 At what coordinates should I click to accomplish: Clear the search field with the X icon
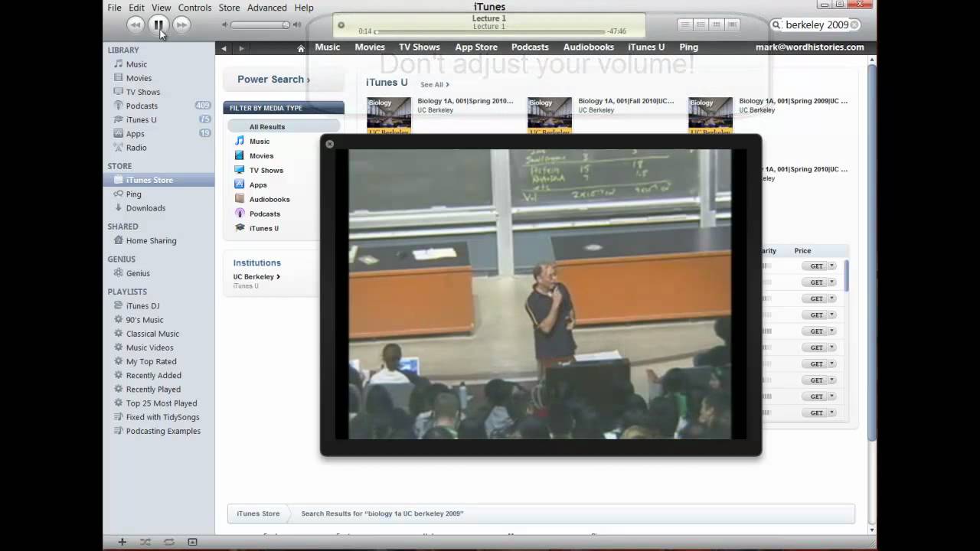point(854,25)
